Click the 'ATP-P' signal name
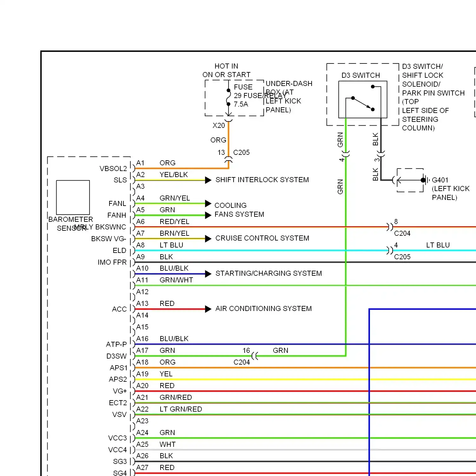This screenshot has width=476, height=476. pyautogui.click(x=116, y=345)
